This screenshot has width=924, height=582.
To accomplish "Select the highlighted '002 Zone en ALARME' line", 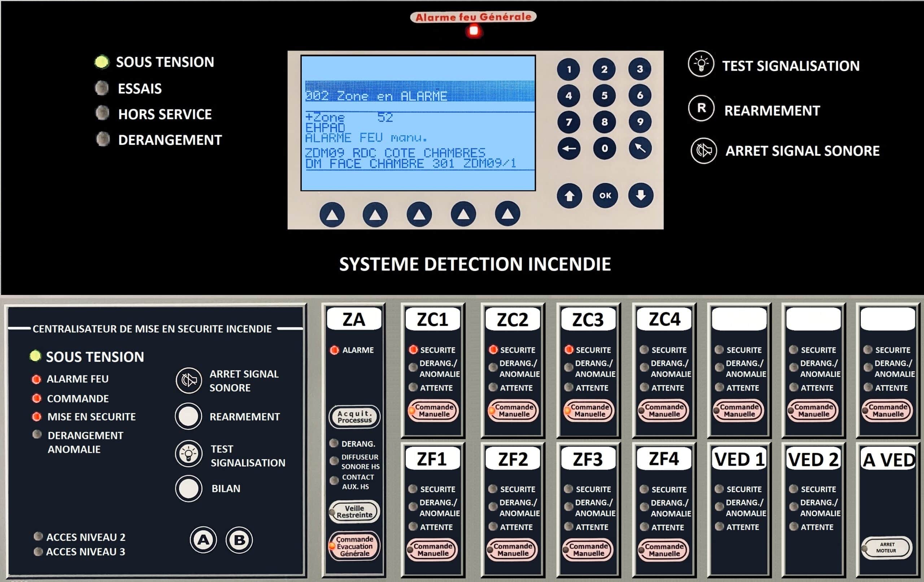I will [419, 91].
